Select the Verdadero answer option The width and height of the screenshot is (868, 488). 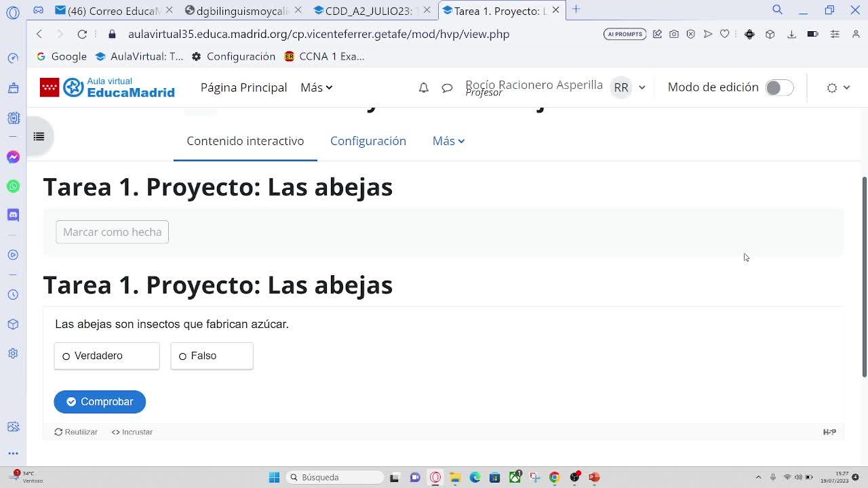(x=106, y=356)
